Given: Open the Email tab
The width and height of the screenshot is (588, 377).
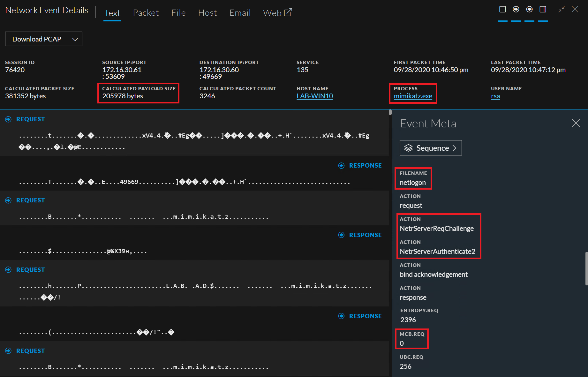Looking at the screenshot, I should 240,13.
